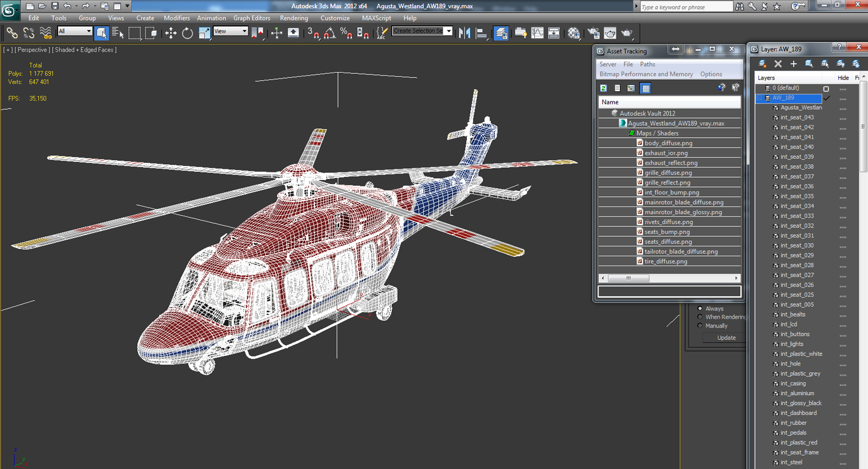
Task: Make 0 (default) the current layer checkbox
Action: pos(826,89)
